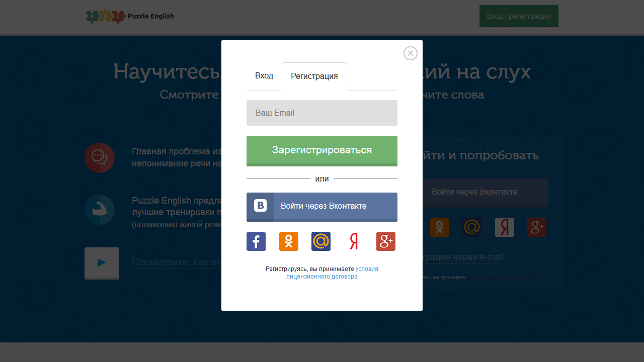Image resolution: width=644 pixels, height=362 pixels.
Task: Click the VK logo on Вконтакте button
Action: pos(260,206)
